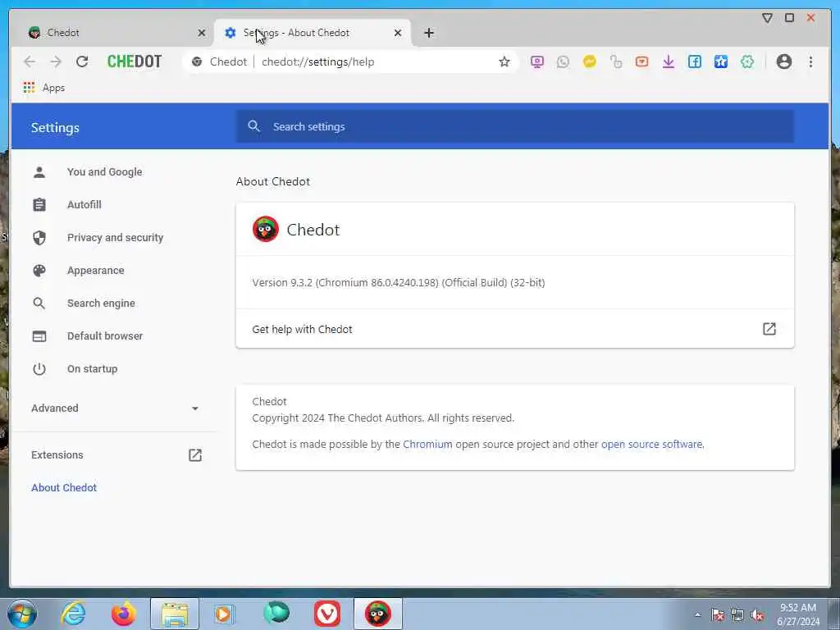Viewport: 840px width, 630px height.
Task: Open Windows Media Player from taskbar
Action: click(x=225, y=614)
